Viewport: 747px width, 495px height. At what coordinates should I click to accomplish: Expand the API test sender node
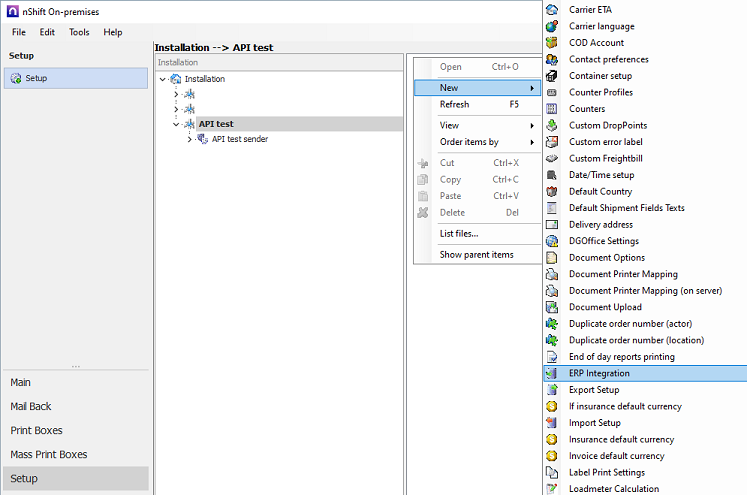pyautogui.click(x=189, y=139)
